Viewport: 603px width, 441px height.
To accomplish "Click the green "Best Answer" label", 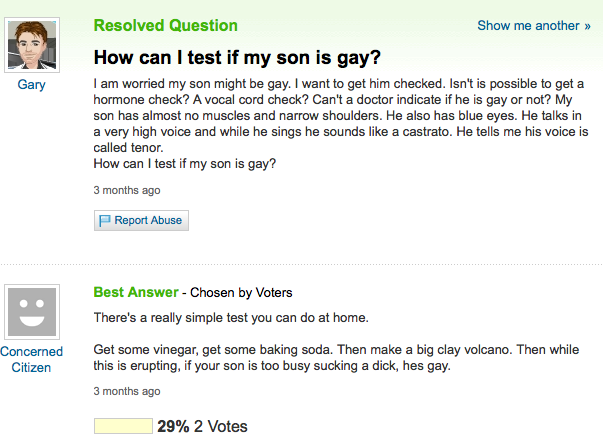I will coord(135,293).
